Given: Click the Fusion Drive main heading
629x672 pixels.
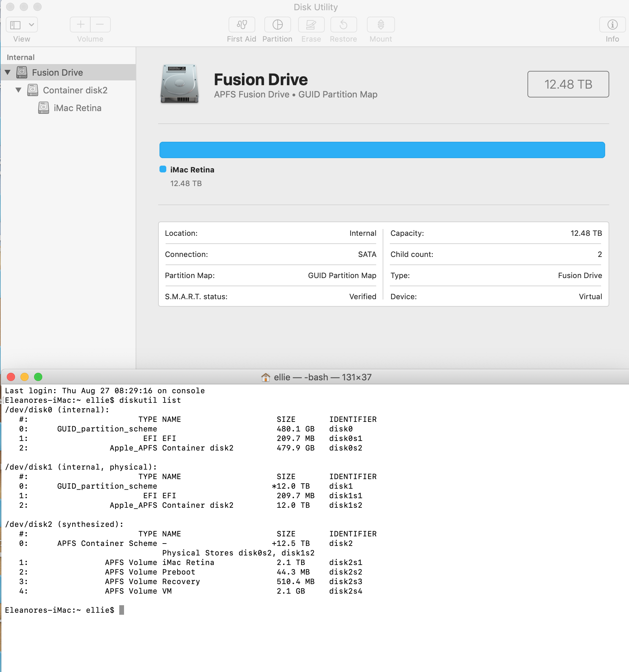Looking at the screenshot, I should tap(261, 79).
